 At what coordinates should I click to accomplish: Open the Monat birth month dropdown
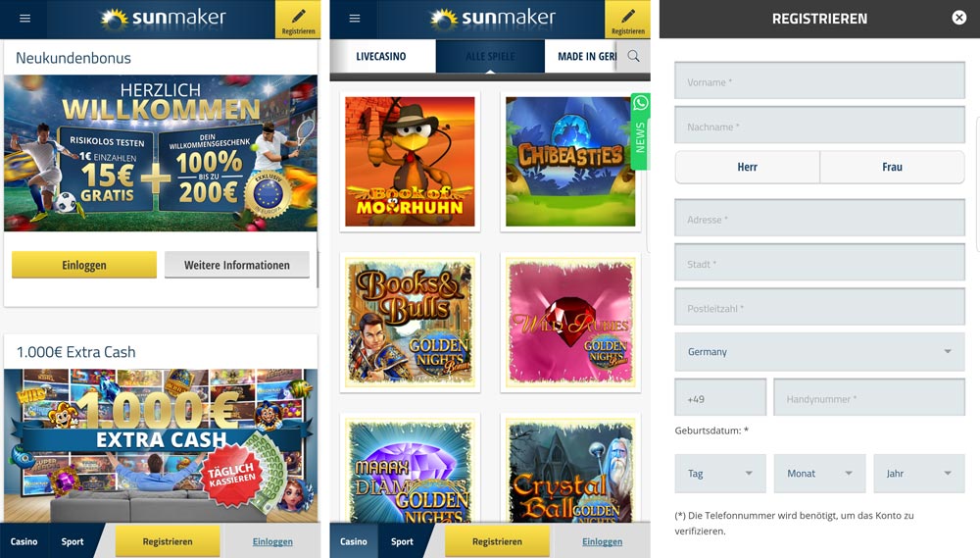click(x=819, y=474)
